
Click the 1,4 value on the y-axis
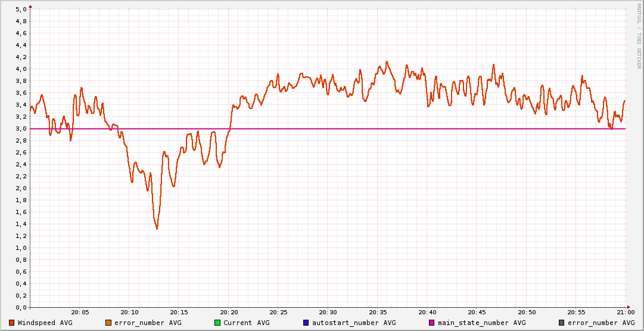tap(21, 224)
